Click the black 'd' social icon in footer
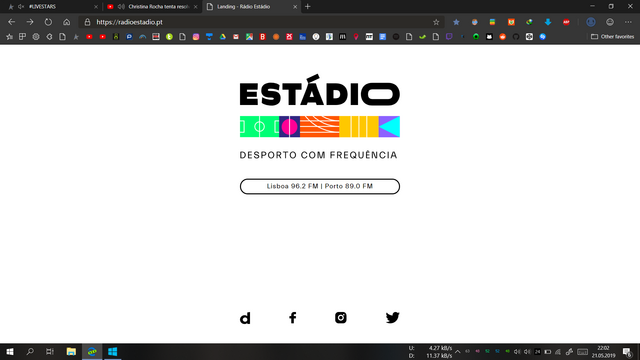640x360 pixels. [245, 318]
